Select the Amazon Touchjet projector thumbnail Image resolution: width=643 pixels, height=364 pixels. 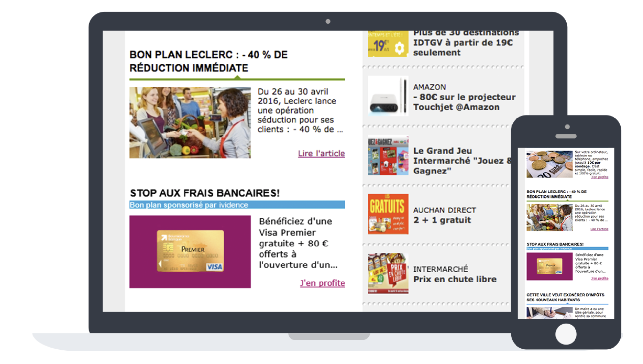[388, 96]
